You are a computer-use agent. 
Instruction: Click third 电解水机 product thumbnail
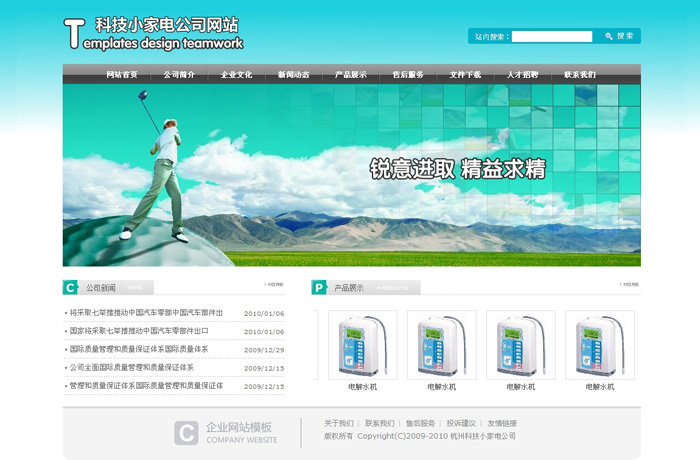click(x=521, y=345)
